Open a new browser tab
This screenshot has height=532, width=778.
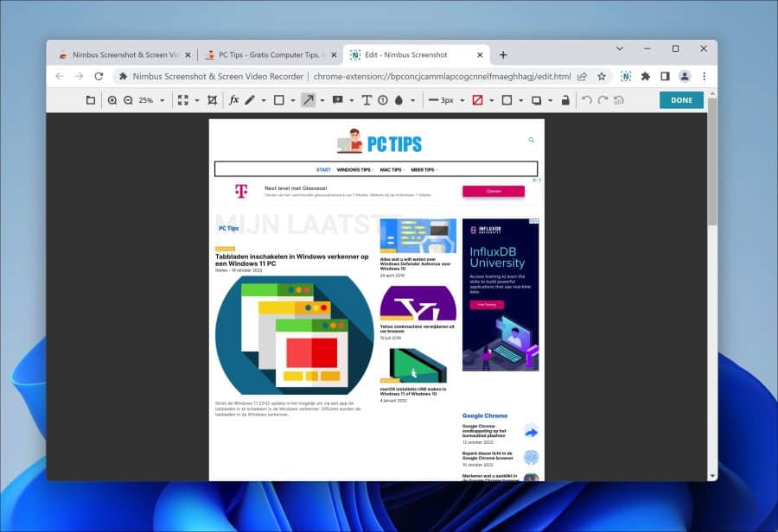[x=502, y=55]
